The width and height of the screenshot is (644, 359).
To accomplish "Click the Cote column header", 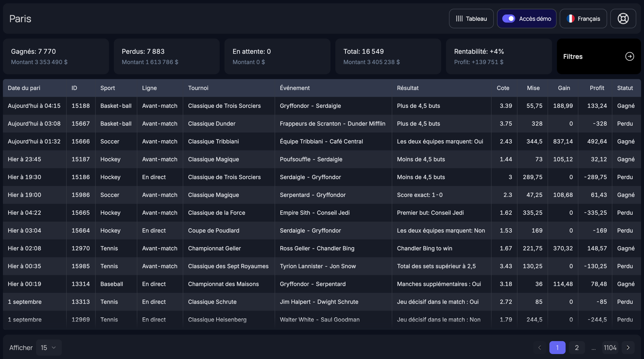I will [503, 88].
